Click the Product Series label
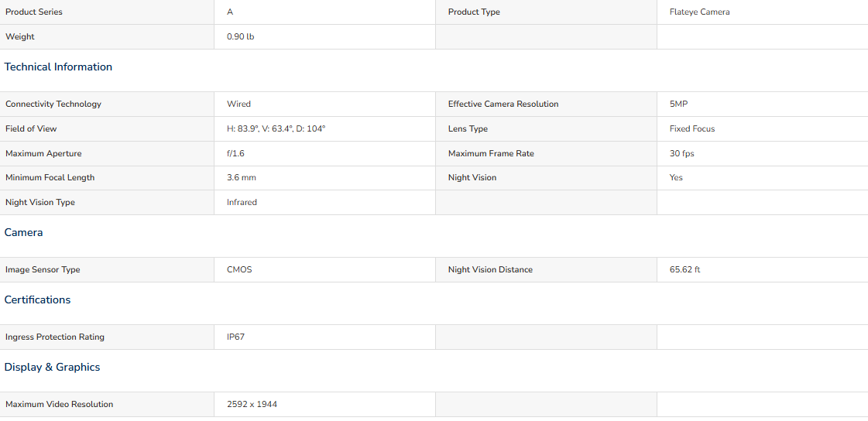The image size is (868, 421). 34,12
